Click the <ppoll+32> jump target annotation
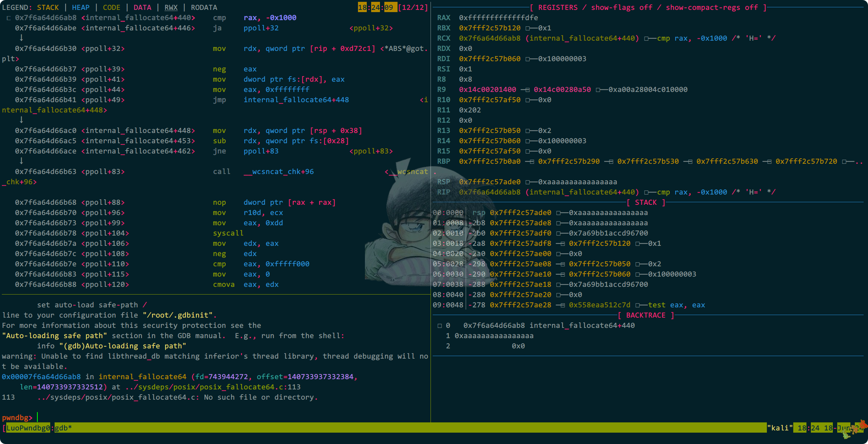This screenshot has width=868, height=444. (371, 28)
